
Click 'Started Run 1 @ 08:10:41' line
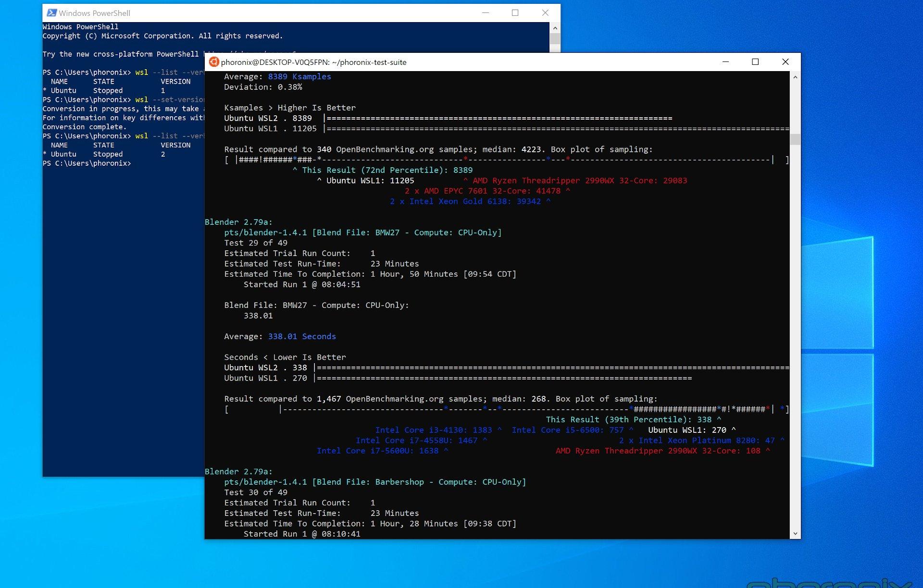click(302, 534)
